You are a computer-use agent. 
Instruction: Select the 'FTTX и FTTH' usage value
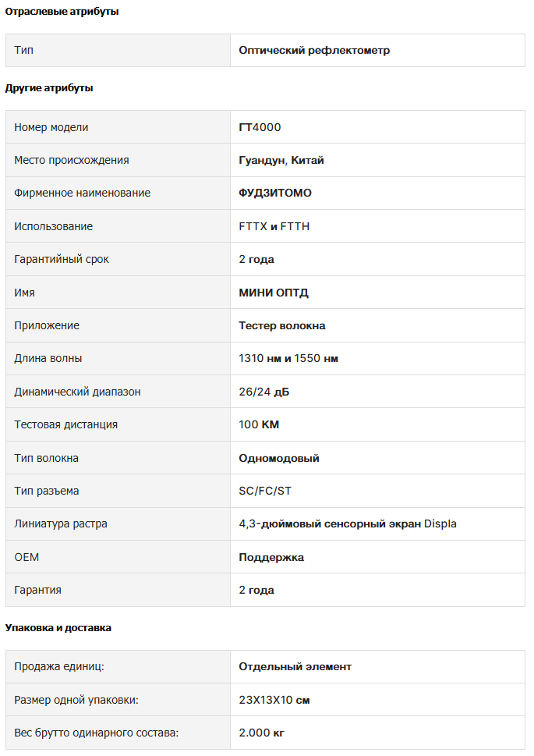tap(274, 226)
